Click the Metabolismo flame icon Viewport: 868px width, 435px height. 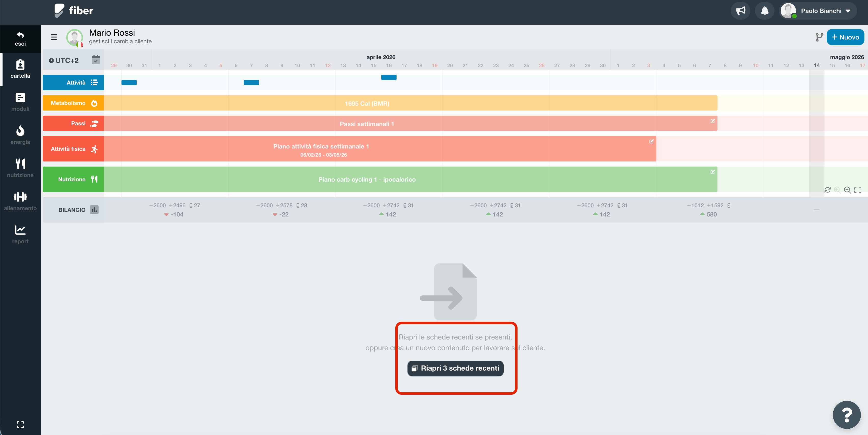pos(94,103)
